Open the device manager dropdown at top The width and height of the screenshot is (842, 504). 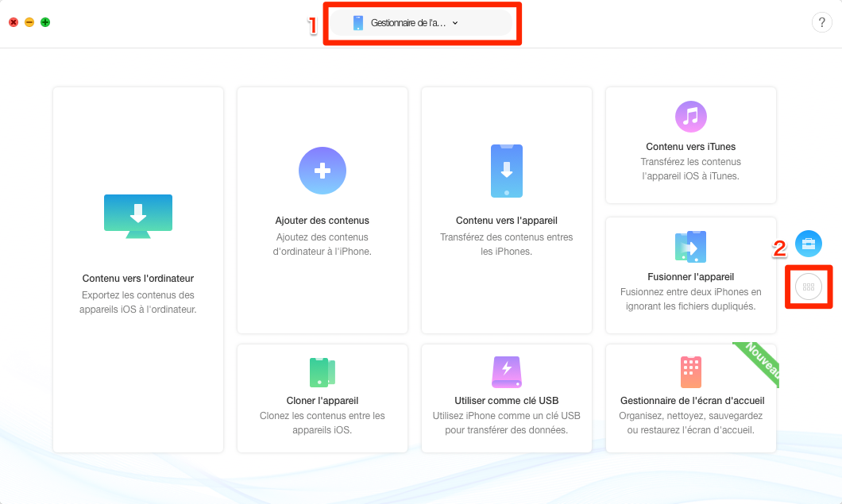pyautogui.click(x=421, y=23)
